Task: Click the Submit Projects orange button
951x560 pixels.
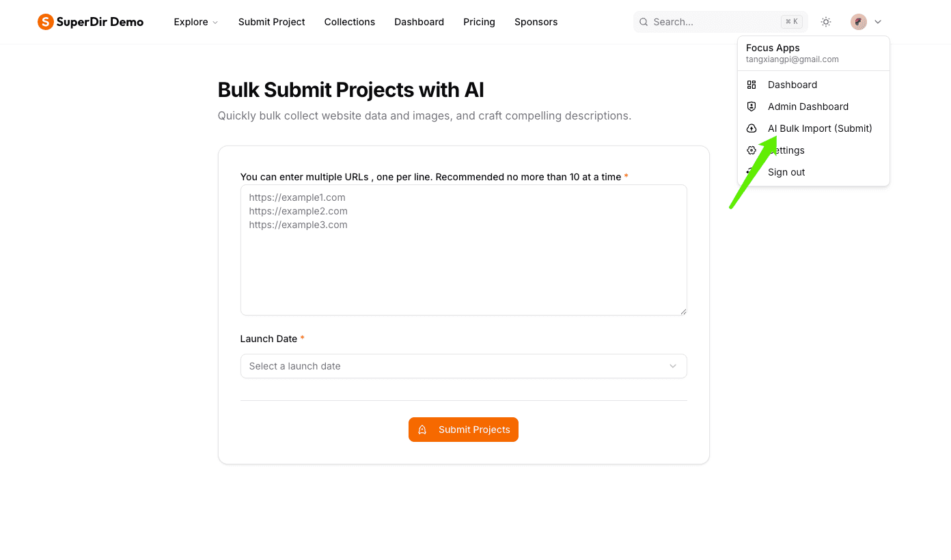Action: point(463,430)
